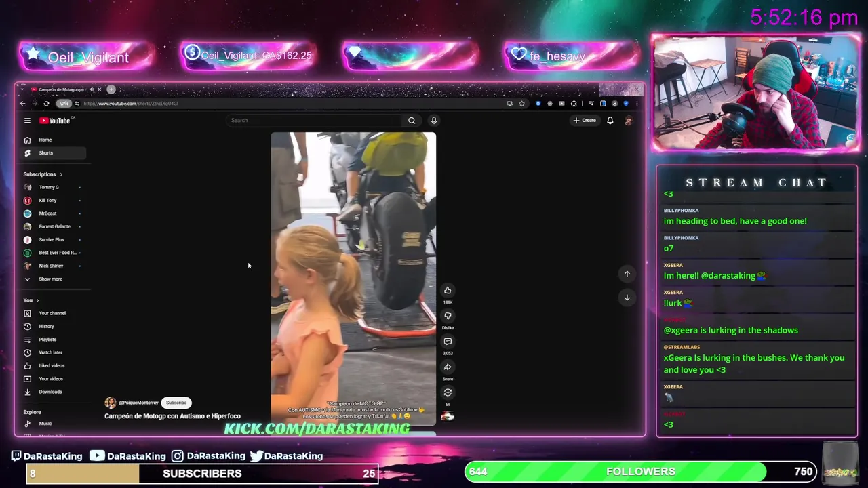868x488 pixels.
Task: Open the @PsiqueMonterrey channel name
Action: point(138,403)
